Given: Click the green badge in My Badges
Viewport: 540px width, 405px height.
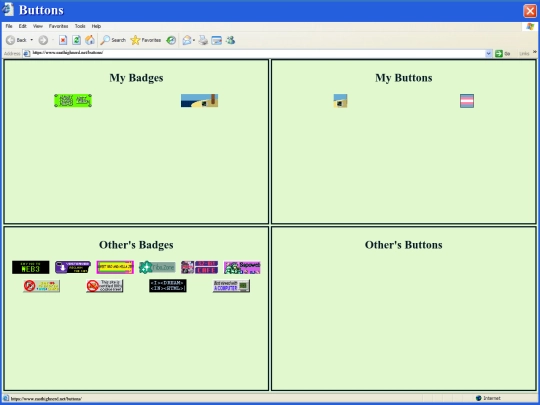Looking at the screenshot, I should coord(73,101).
